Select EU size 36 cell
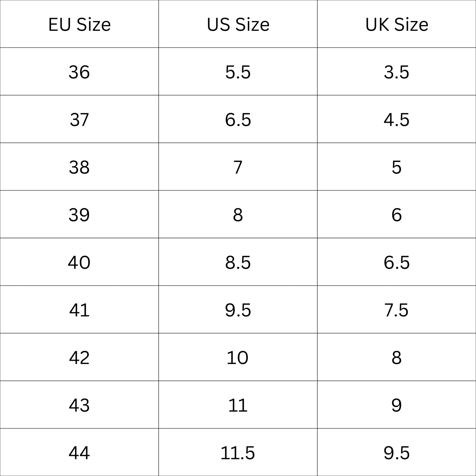 (x=79, y=72)
